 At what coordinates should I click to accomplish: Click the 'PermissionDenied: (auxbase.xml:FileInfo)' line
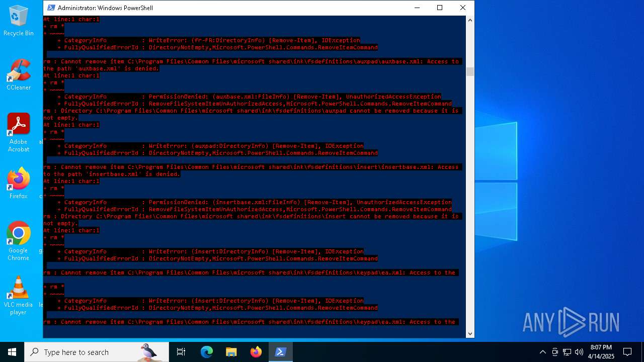click(249, 97)
